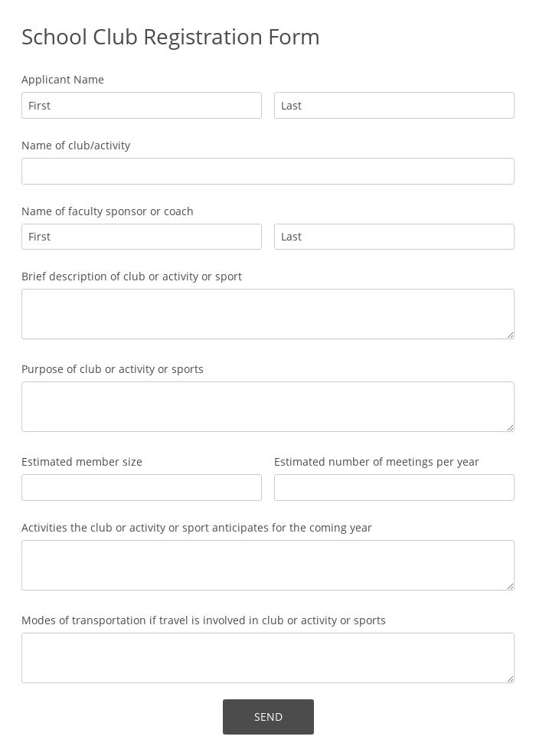This screenshot has width=536, height=756.
Task: Click the resize grip of the purpose box
Action: [510, 427]
